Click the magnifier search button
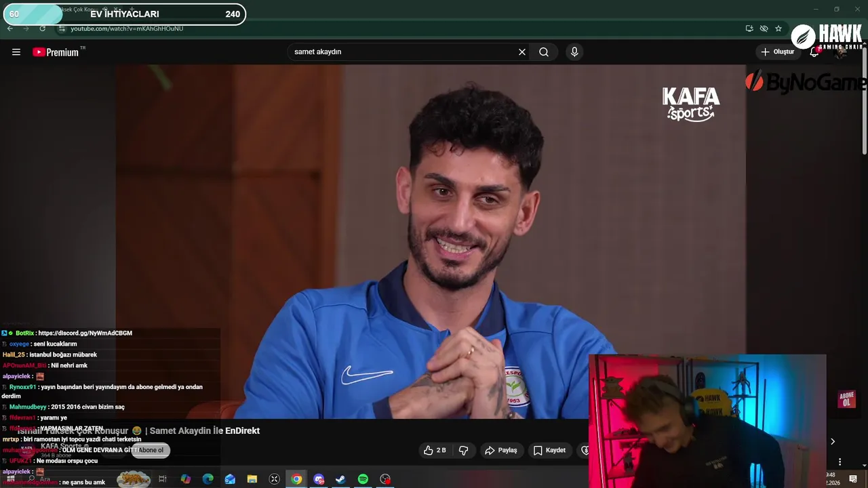The height and width of the screenshot is (488, 868). (544, 52)
